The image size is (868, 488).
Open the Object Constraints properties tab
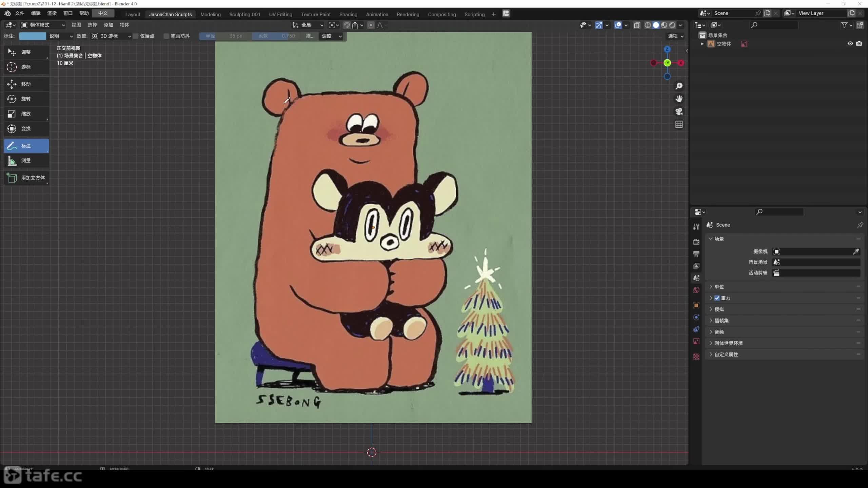coord(696,329)
